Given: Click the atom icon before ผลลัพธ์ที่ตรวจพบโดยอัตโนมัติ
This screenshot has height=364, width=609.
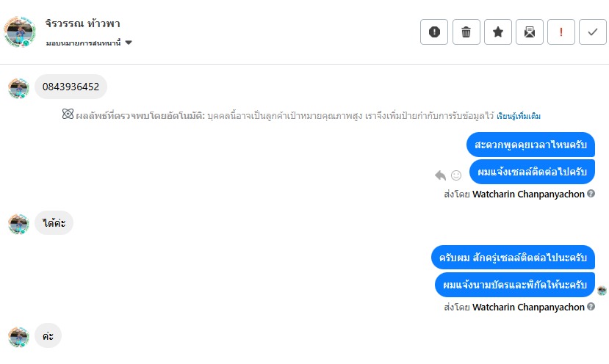Looking at the screenshot, I should [x=68, y=115].
